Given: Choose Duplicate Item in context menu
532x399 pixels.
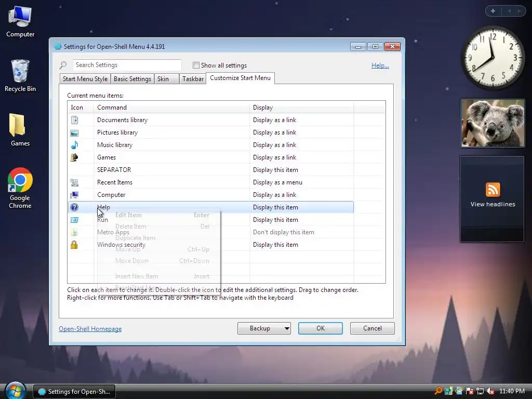Looking at the screenshot, I should tap(159, 238).
